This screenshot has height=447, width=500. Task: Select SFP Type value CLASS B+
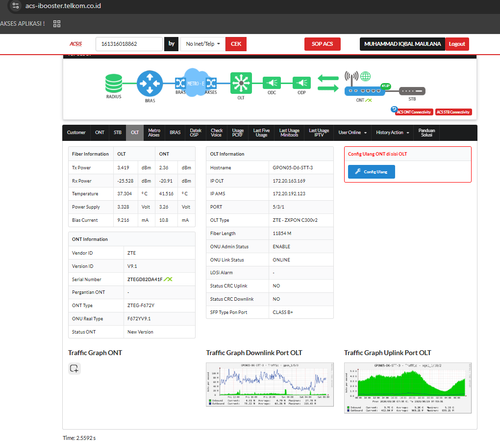(283, 312)
